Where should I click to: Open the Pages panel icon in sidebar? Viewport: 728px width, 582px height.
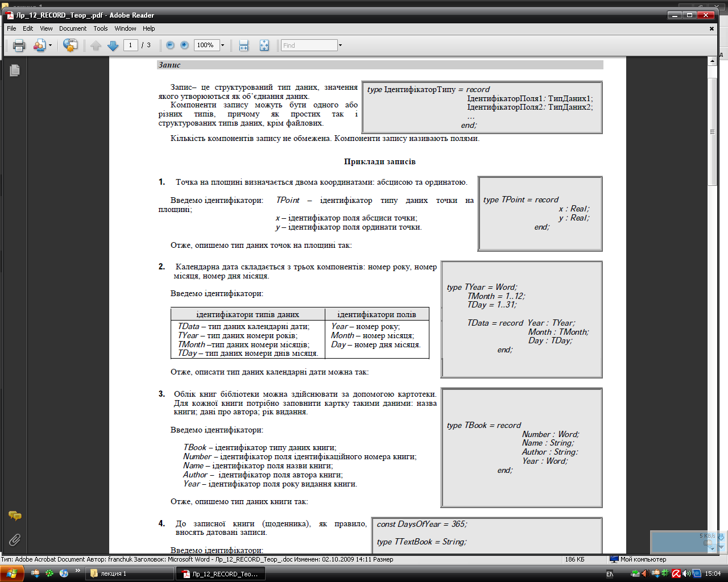pyautogui.click(x=15, y=70)
